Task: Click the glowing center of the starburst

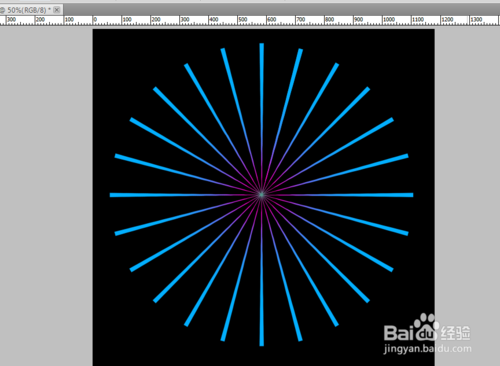Action: click(x=262, y=195)
